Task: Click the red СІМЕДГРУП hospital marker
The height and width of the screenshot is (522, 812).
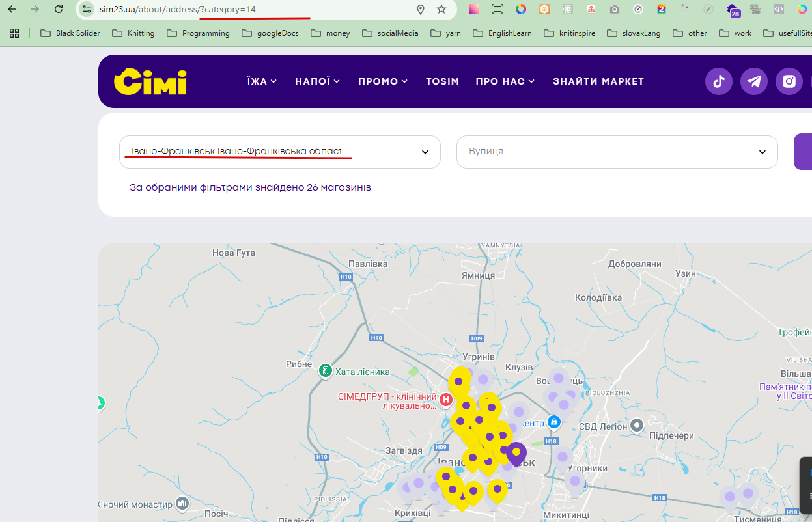Action: point(446,400)
